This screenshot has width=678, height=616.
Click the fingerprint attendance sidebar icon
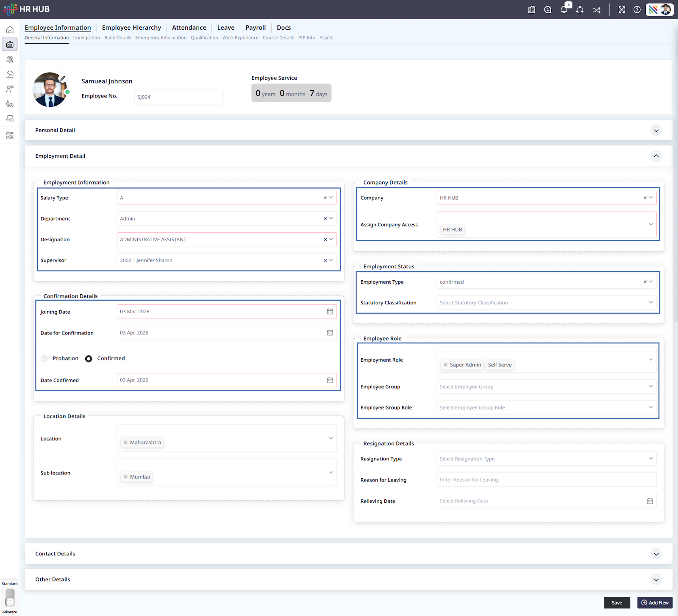pos(10,59)
